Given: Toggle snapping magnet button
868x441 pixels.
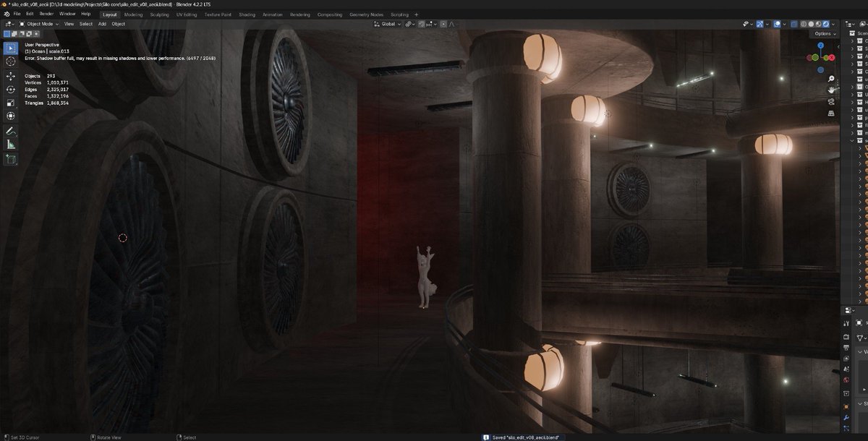Looking at the screenshot, I should (x=421, y=24).
